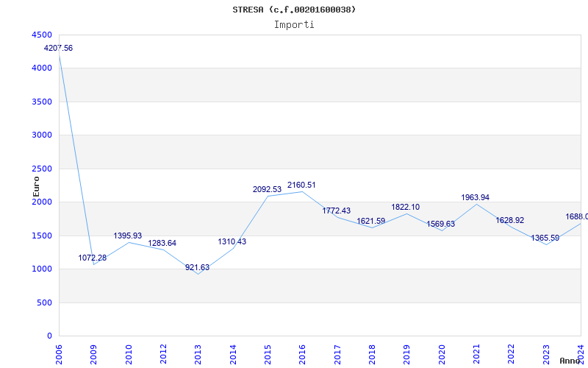Click the chart title STRESA (c.f.00201600038)
Viewport: 588px width, 368px height.
point(294,10)
